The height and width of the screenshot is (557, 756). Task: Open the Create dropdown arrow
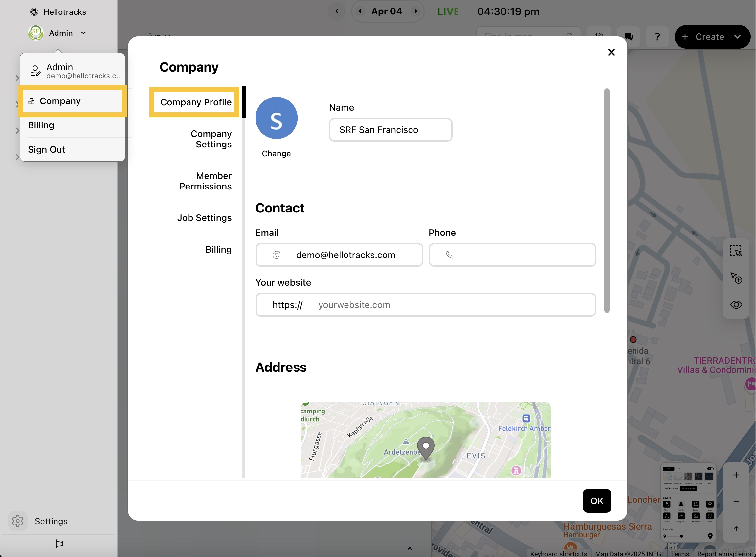tap(738, 37)
